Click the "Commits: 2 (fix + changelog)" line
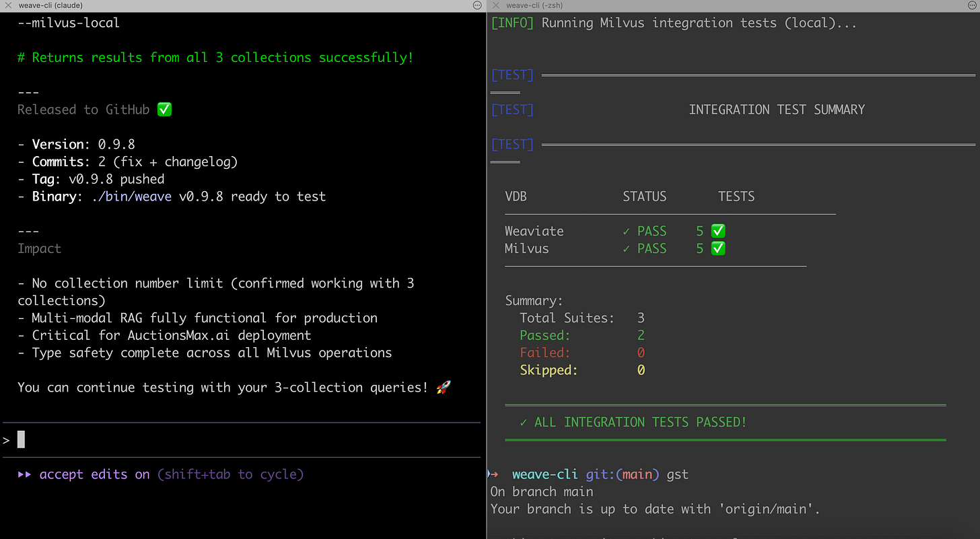 click(x=128, y=162)
